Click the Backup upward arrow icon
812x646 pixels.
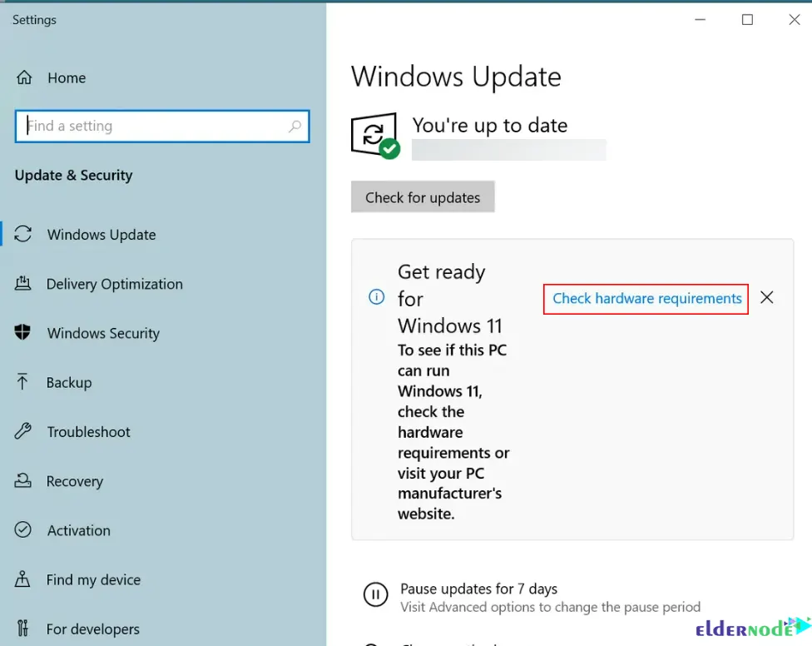point(22,382)
